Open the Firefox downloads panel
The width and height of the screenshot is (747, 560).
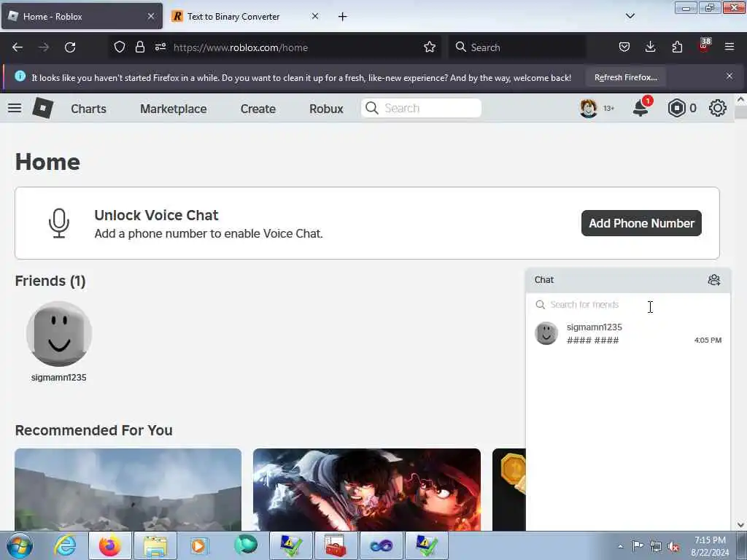tap(650, 47)
